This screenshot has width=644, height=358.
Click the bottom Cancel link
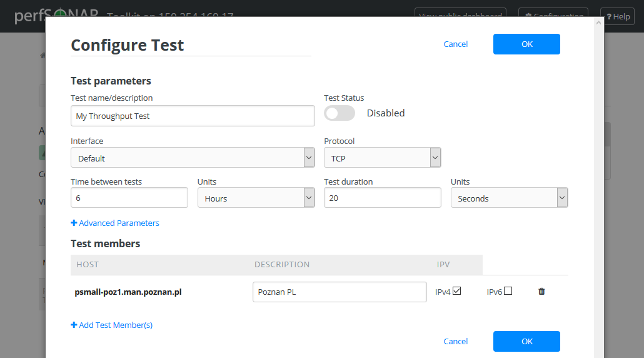(455, 341)
